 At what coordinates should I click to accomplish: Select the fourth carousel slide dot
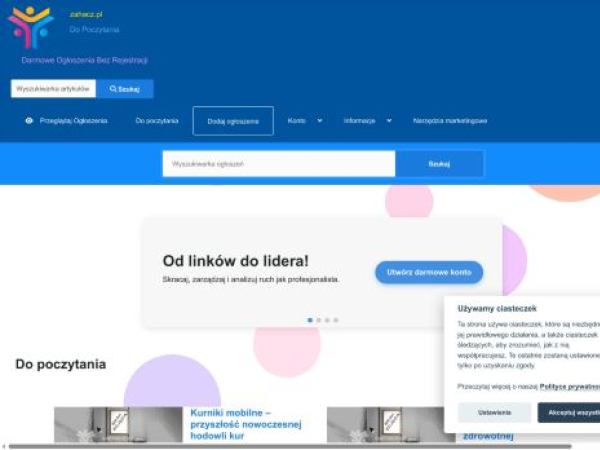(x=336, y=320)
